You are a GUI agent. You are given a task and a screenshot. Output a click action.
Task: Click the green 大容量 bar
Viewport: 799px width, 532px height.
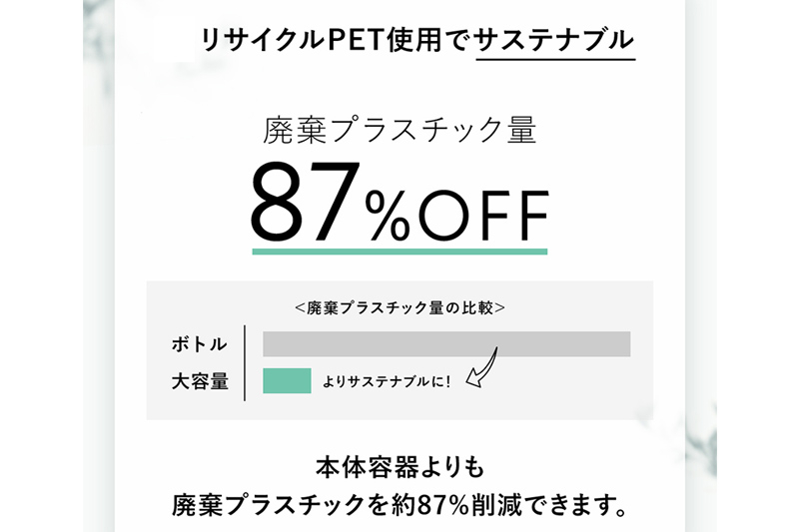point(287,381)
